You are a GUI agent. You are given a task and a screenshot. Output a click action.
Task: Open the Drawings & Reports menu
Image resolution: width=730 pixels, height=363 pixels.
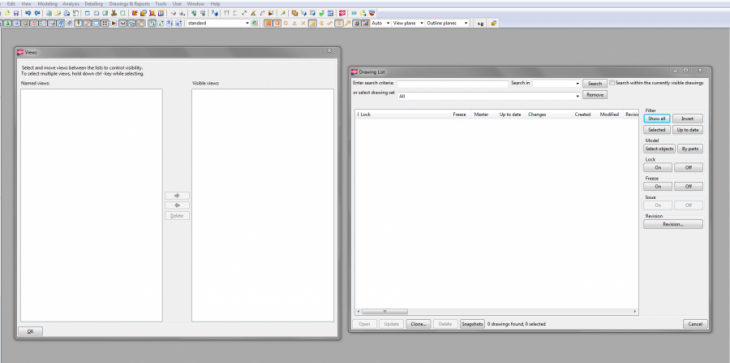[x=129, y=4]
